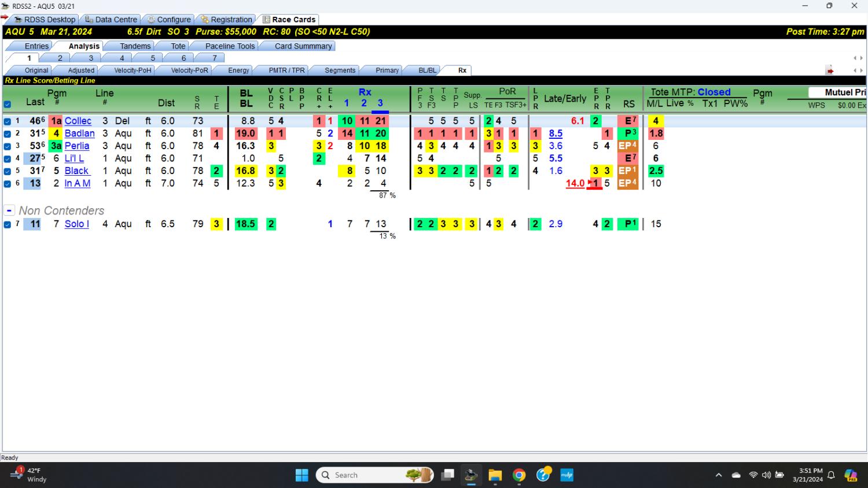Click the 8.5 Late/Early link for Badlan
This screenshot has height=488, width=868.
click(x=556, y=134)
